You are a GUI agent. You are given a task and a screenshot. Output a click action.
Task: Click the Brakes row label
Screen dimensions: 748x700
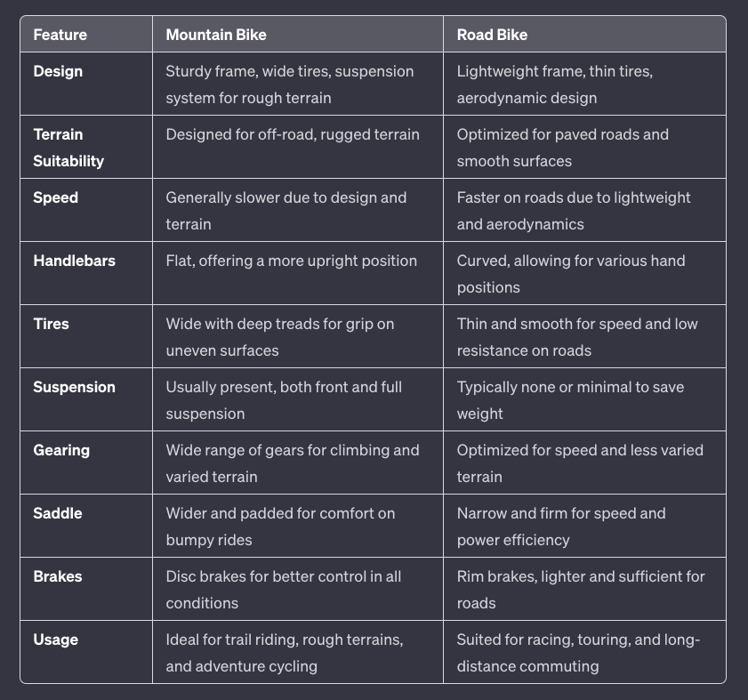coord(57,576)
